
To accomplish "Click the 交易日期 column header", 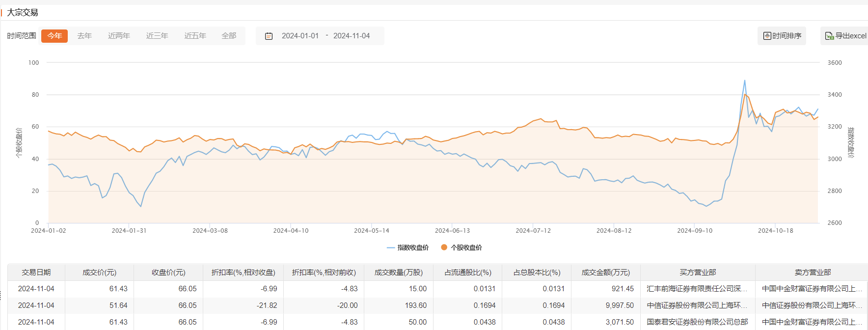I will (x=36, y=273).
